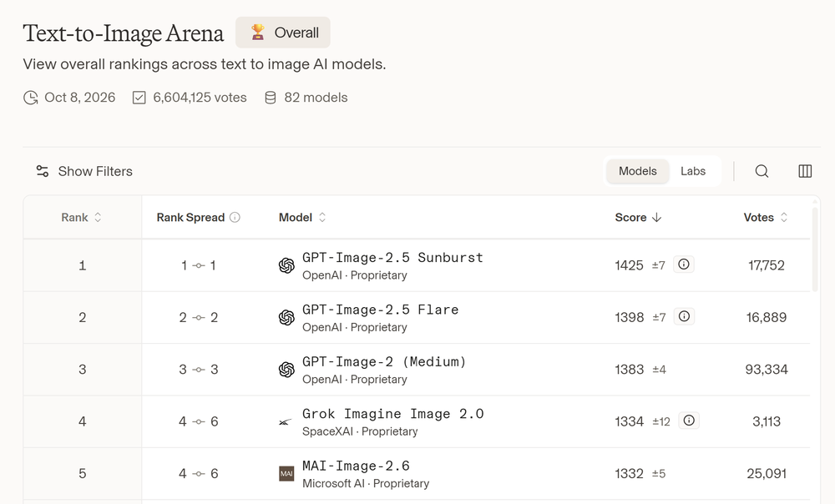Open info icon for Grok Imagine score
835x504 pixels.
689,421
